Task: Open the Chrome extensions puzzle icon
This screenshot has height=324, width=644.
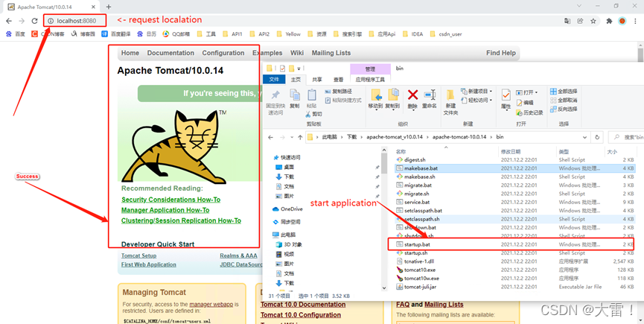Action: [610, 21]
